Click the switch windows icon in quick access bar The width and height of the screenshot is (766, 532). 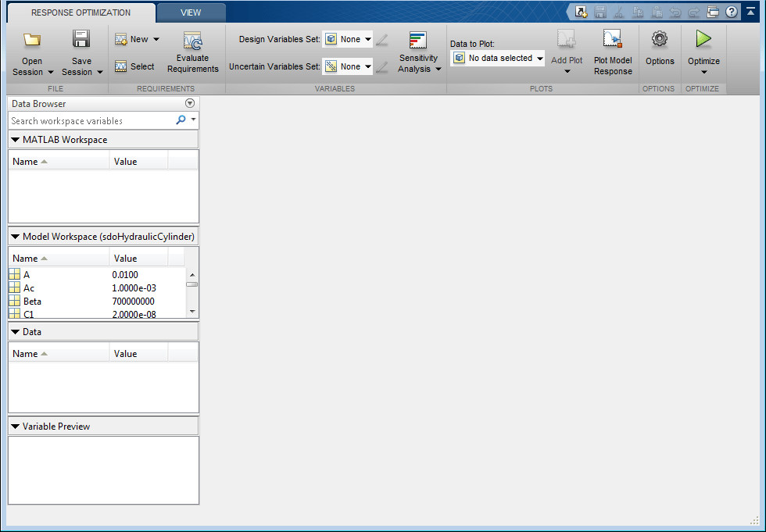[x=713, y=12]
